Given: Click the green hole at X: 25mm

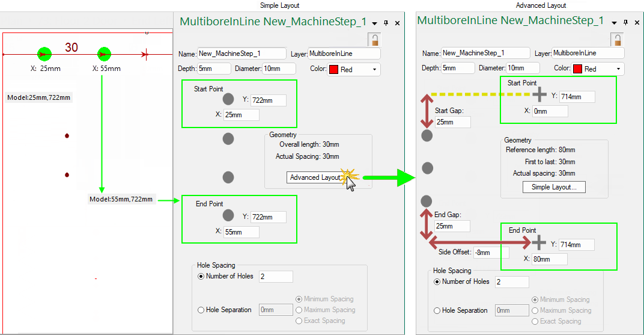Looking at the screenshot, I should [44, 54].
